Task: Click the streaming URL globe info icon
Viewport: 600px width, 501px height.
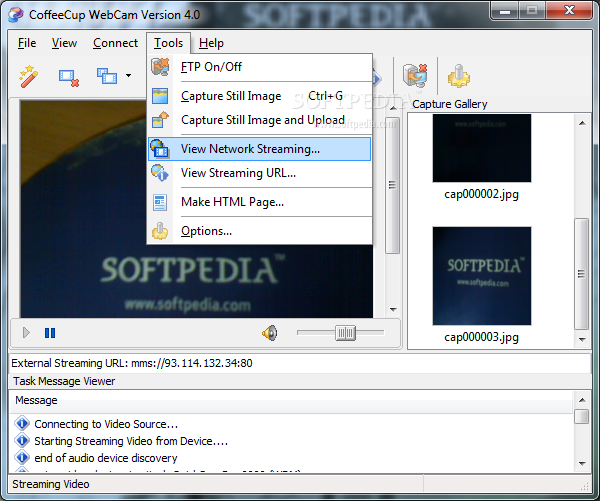Action: [160, 173]
